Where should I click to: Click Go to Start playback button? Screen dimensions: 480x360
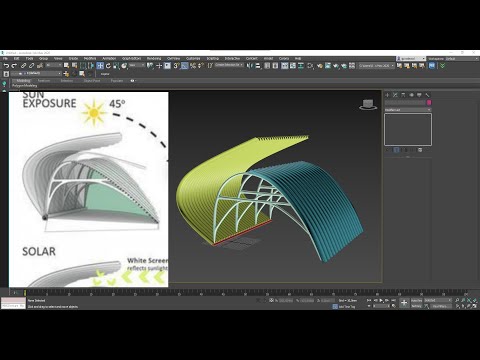click(369, 300)
